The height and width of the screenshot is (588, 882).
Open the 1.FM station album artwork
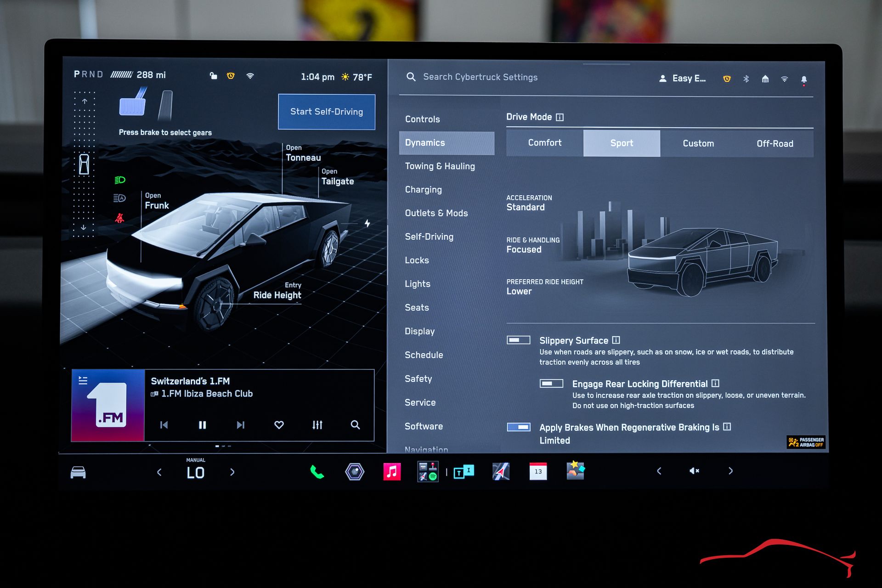tap(108, 405)
